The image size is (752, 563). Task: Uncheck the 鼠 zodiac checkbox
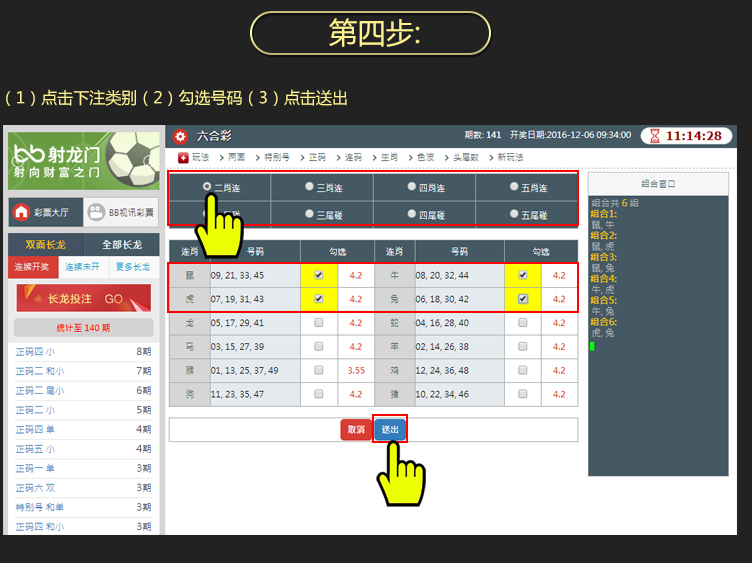tap(318, 275)
